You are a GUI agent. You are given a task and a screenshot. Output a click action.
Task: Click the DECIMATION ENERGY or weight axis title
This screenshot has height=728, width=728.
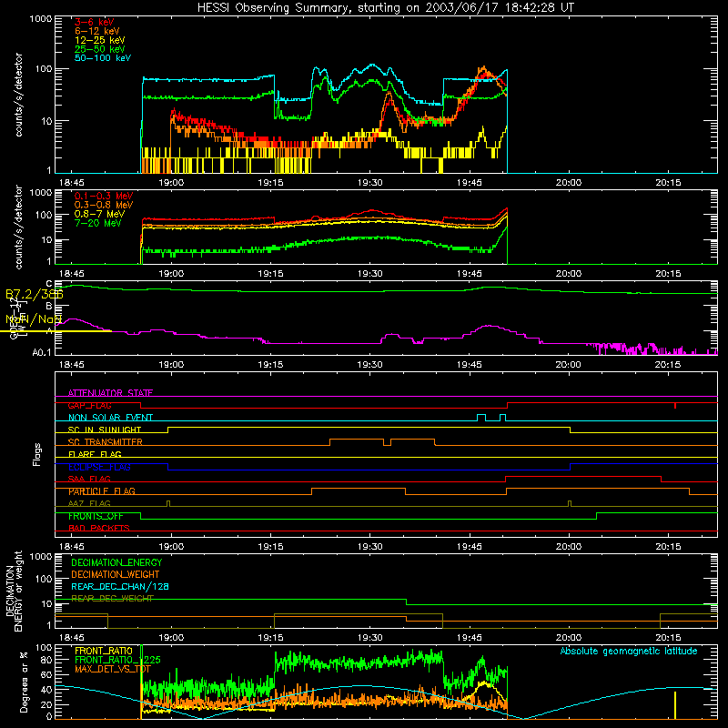(x=14, y=591)
